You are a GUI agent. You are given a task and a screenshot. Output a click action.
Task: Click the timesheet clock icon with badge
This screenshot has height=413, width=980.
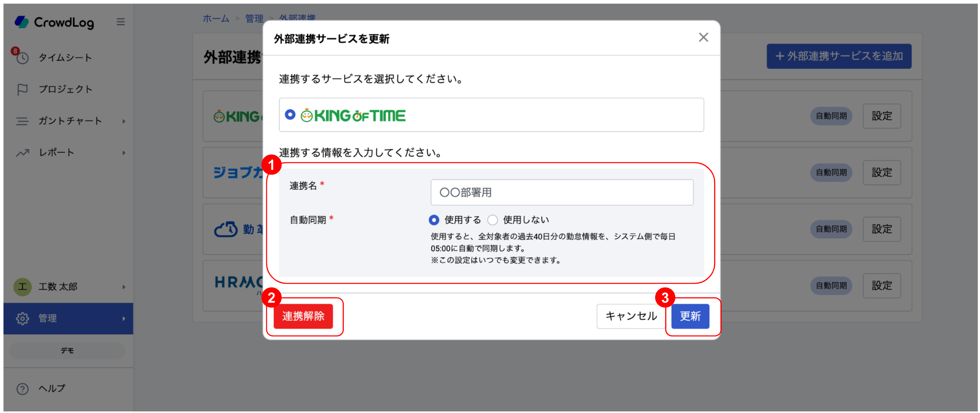[x=21, y=57]
